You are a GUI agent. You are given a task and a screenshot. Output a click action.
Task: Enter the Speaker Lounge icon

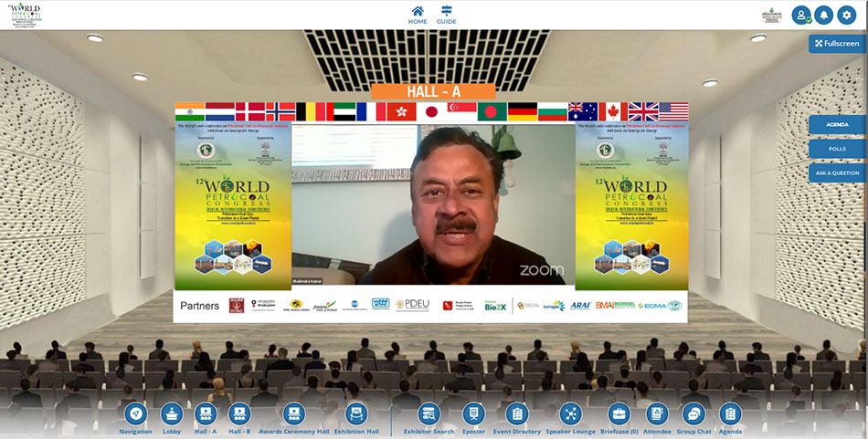[x=571, y=413]
